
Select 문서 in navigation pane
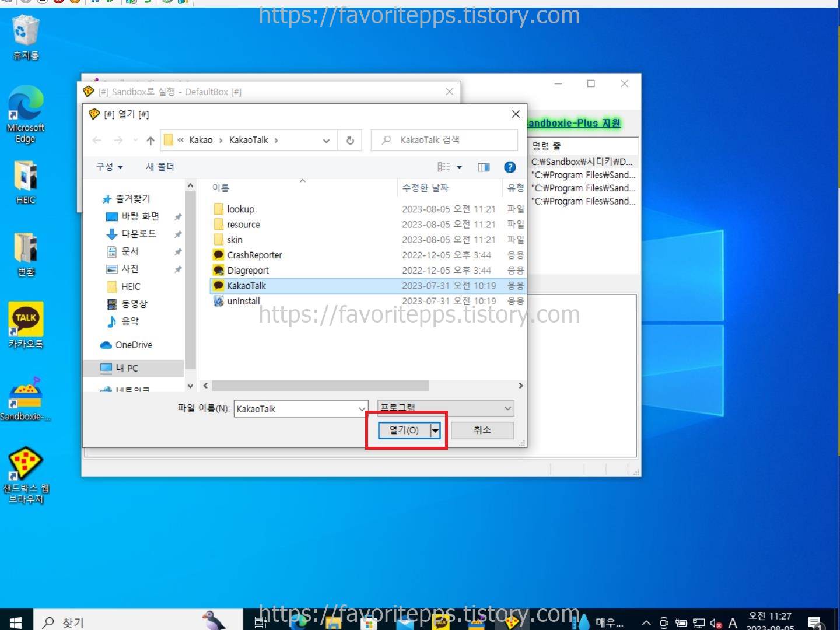pyautogui.click(x=130, y=251)
